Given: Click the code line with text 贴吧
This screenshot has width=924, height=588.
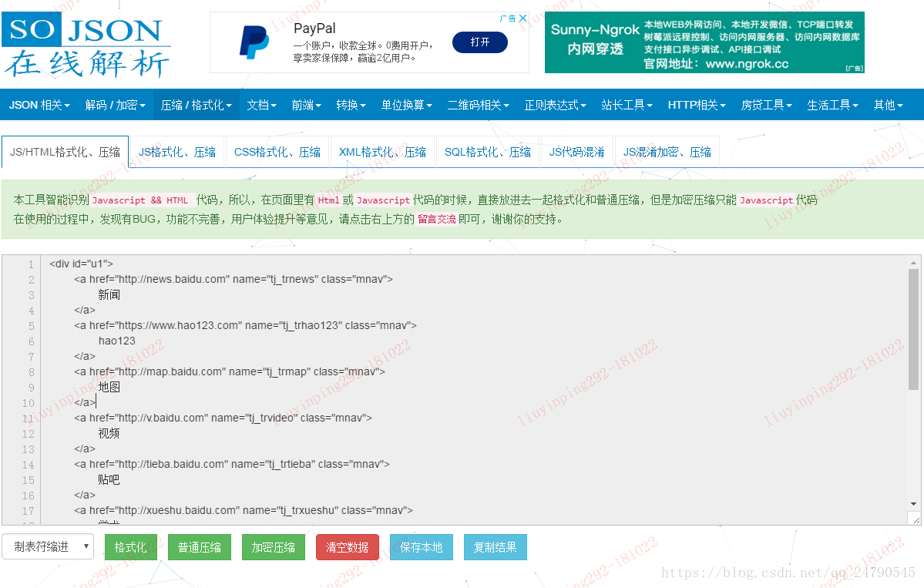Looking at the screenshot, I should click(x=109, y=479).
